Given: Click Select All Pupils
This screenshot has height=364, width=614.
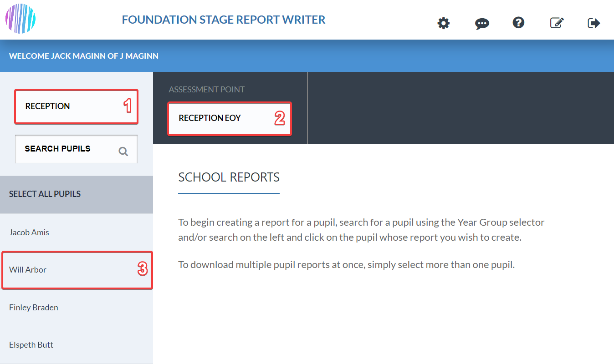Looking at the screenshot, I should click(77, 194).
